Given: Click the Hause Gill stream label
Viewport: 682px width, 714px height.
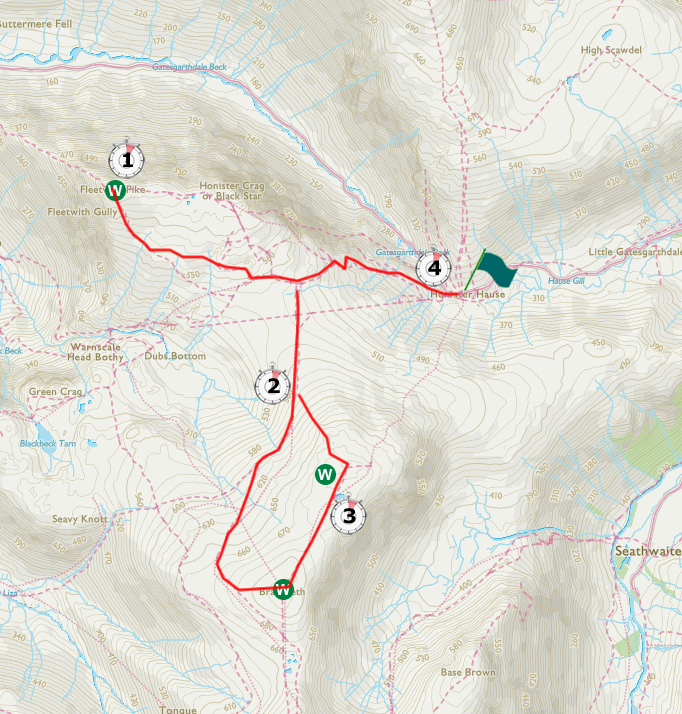Looking at the screenshot, I should [566, 281].
